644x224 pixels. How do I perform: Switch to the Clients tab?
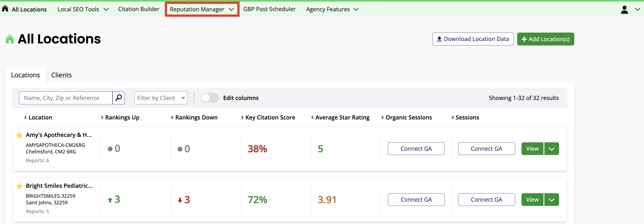[61, 75]
